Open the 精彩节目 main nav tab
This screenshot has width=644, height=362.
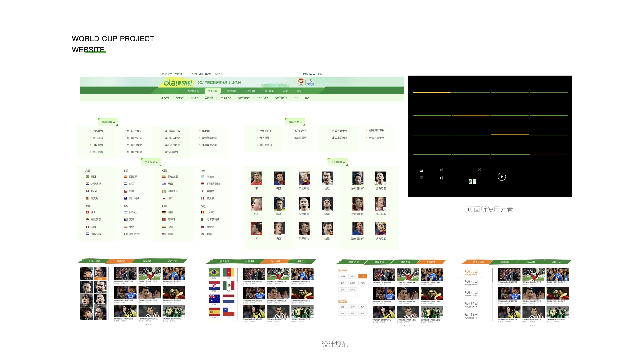[231, 91]
